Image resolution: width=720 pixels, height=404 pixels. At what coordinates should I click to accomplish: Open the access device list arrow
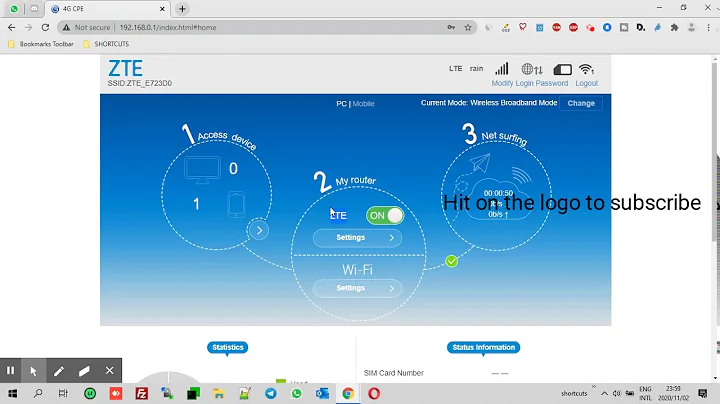(259, 230)
